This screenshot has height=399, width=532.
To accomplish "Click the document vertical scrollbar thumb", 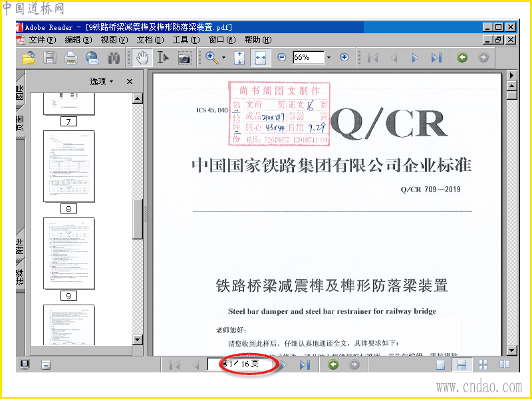I will click(x=511, y=95).
